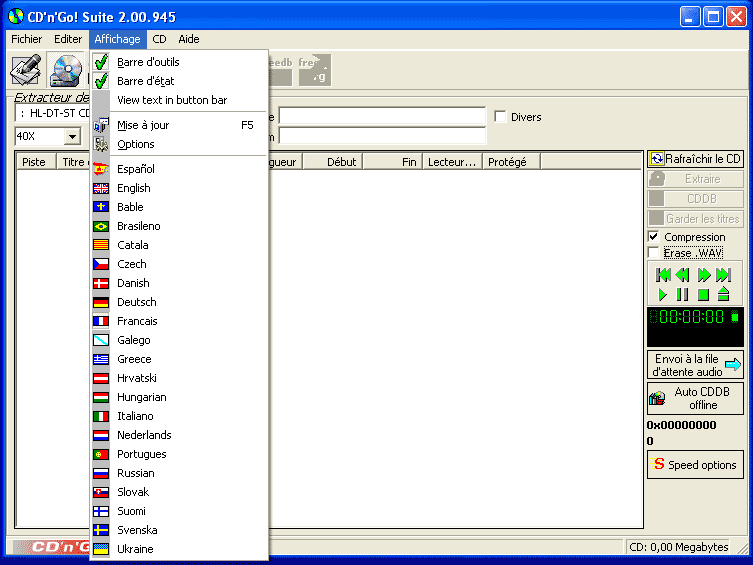Click the CD label editor toolbar icon
Image resolution: width=753 pixels, height=565 pixels.
coord(26,70)
